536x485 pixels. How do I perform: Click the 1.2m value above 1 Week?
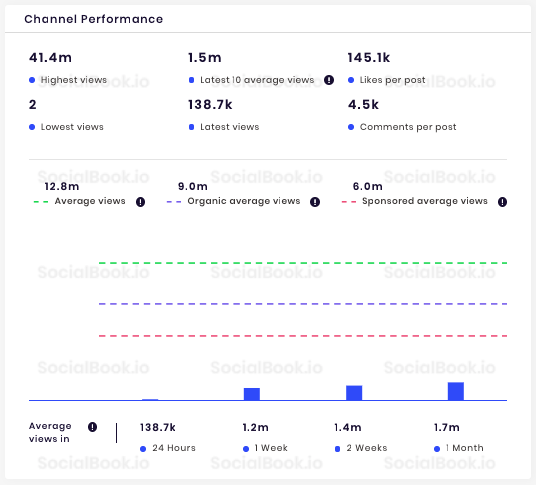click(255, 428)
